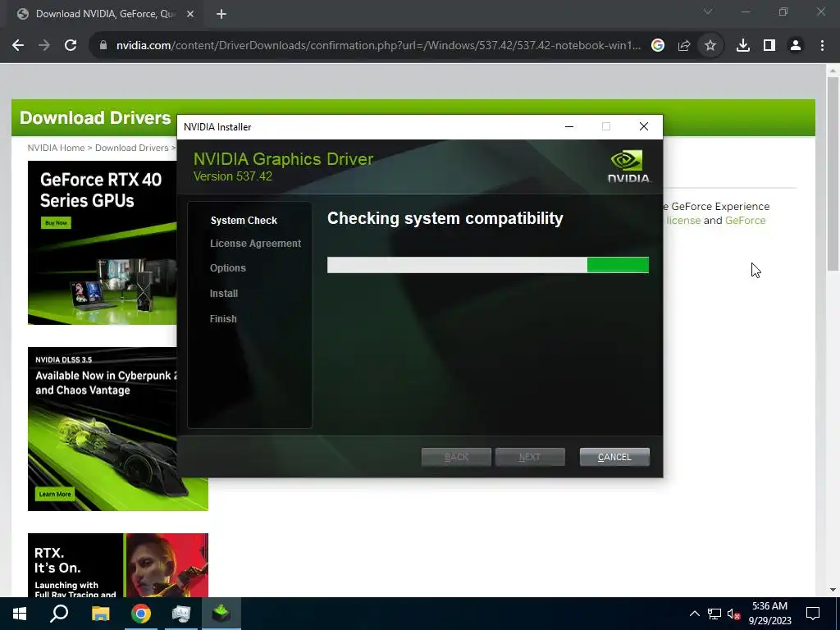Click the NVIDIA Graphics Driver title
The width and height of the screenshot is (840, 630).
(283, 158)
